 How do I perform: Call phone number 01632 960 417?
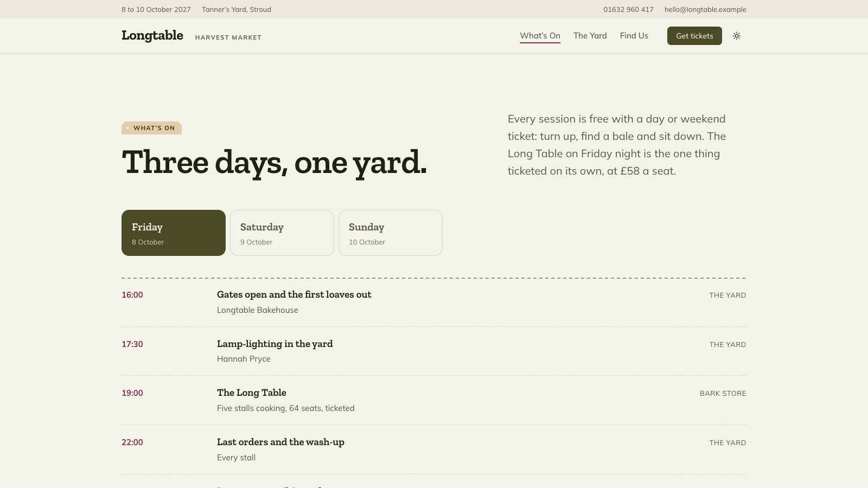628,9
